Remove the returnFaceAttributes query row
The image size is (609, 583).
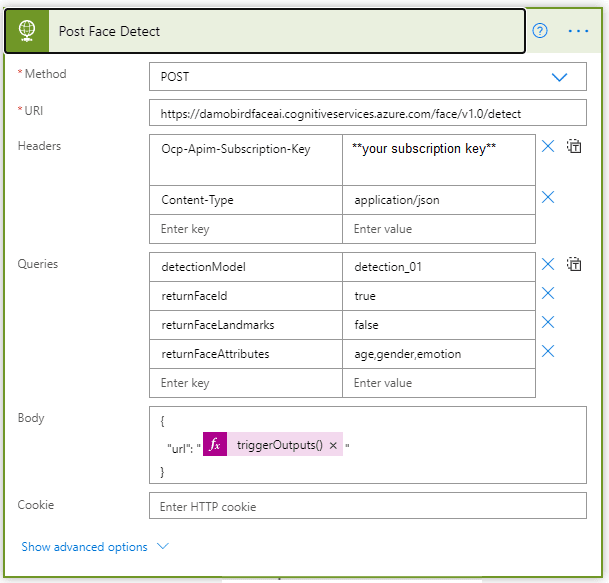(548, 352)
